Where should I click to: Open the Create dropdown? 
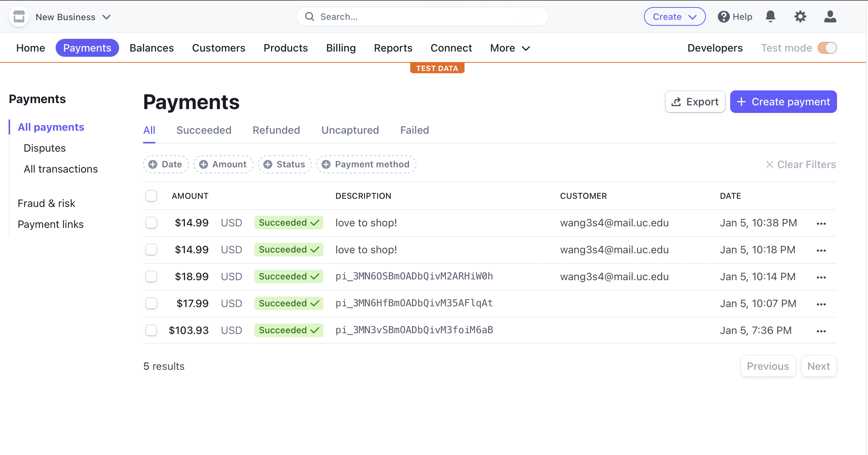675,16
